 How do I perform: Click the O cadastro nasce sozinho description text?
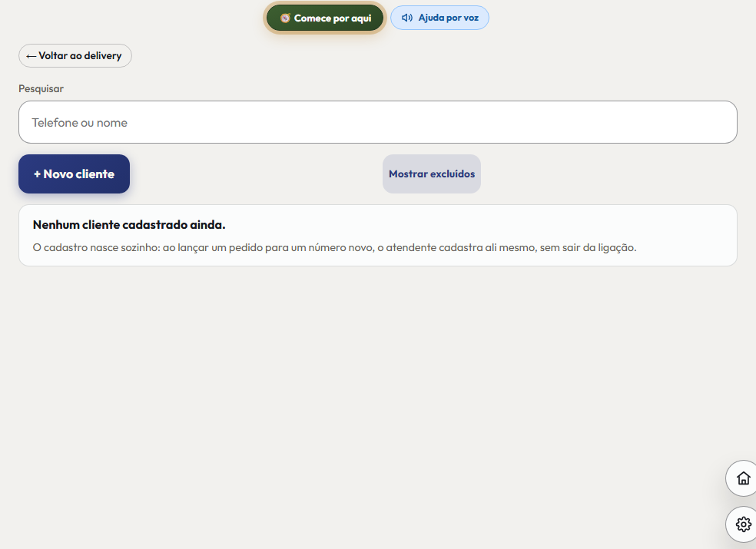coord(335,248)
